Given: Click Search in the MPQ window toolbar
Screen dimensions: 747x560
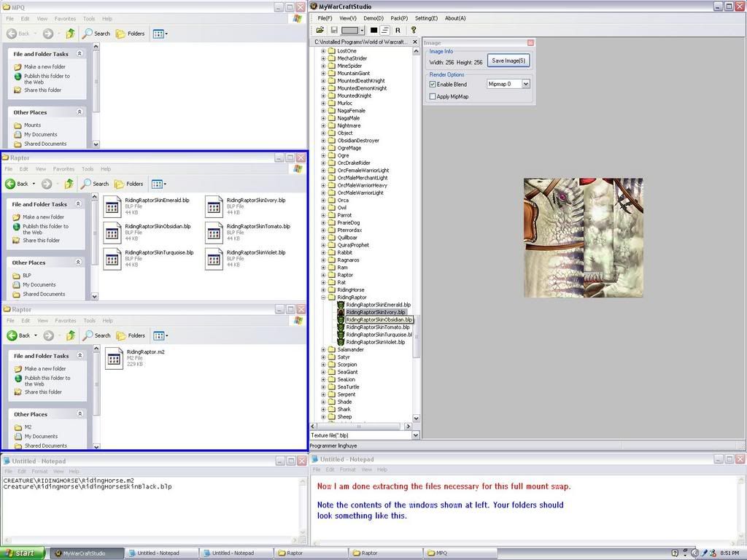Looking at the screenshot, I should (96, 34).
